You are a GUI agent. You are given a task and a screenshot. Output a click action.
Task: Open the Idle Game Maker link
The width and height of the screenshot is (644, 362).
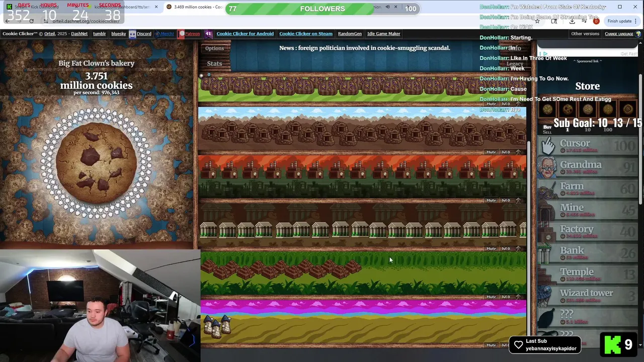point(384,34)
